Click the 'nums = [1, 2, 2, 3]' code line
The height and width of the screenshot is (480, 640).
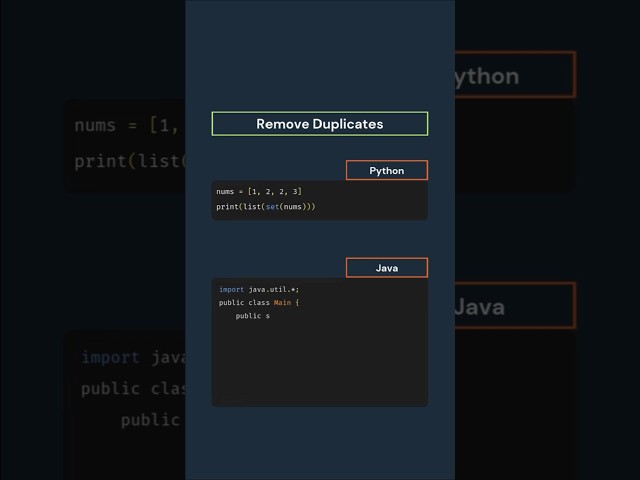[x=259, y=191]
